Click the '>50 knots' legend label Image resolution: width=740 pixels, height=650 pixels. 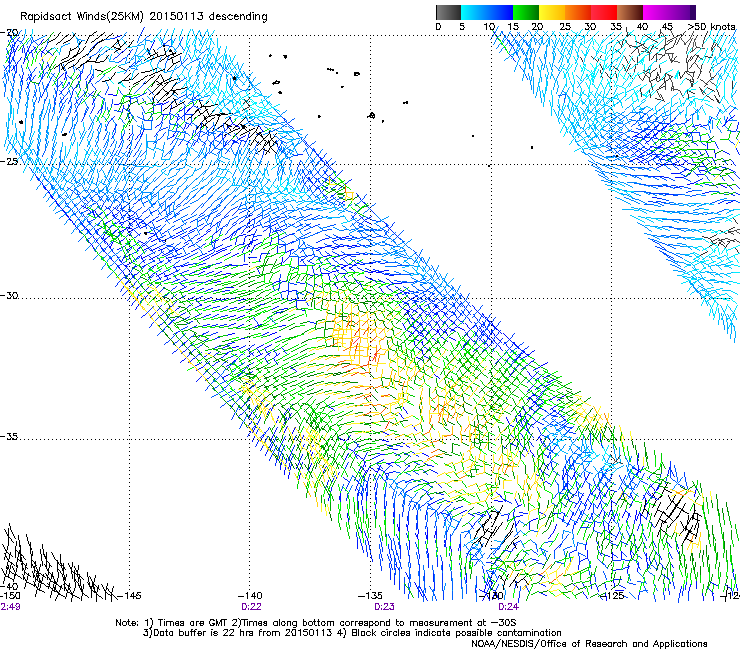click(x=711, y=27)
